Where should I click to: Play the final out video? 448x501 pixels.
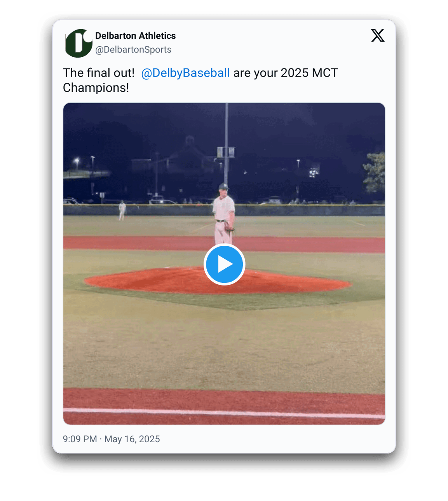coord(224,264)
